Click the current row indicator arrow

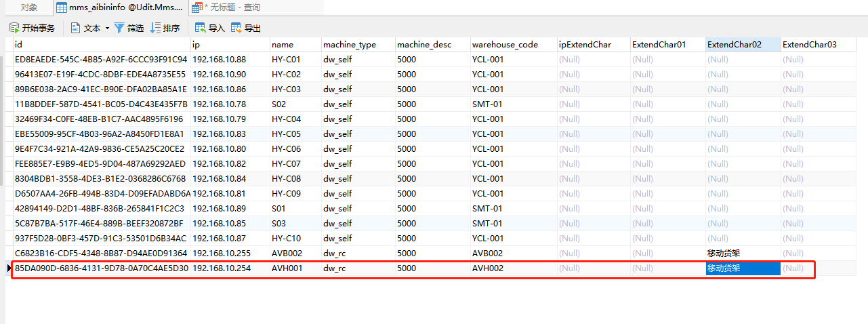coord(9,268)
